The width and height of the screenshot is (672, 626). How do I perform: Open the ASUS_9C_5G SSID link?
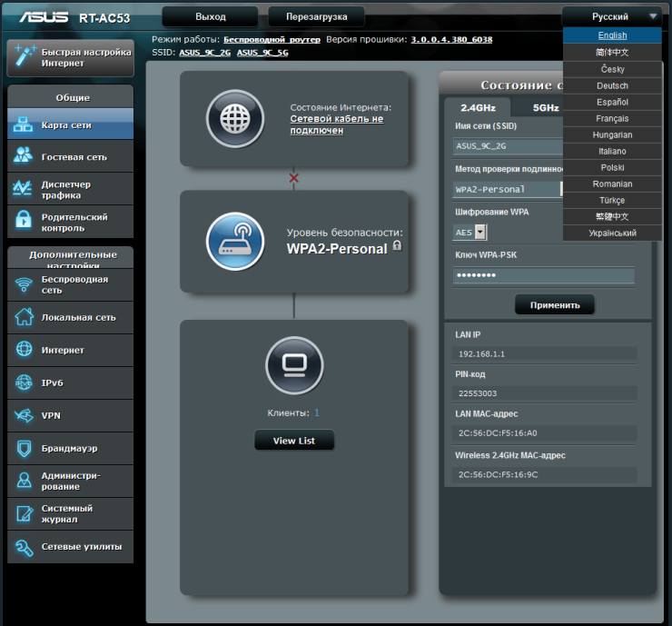[x=262, y=53]
